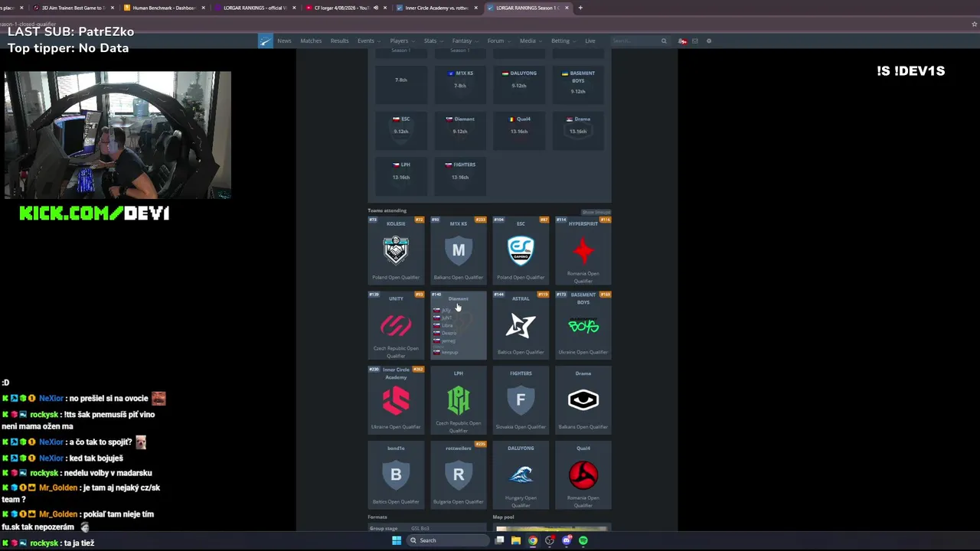980x551 pixels.
Task: Open the rottweilers shield logo
Action: tap(459, 474)
